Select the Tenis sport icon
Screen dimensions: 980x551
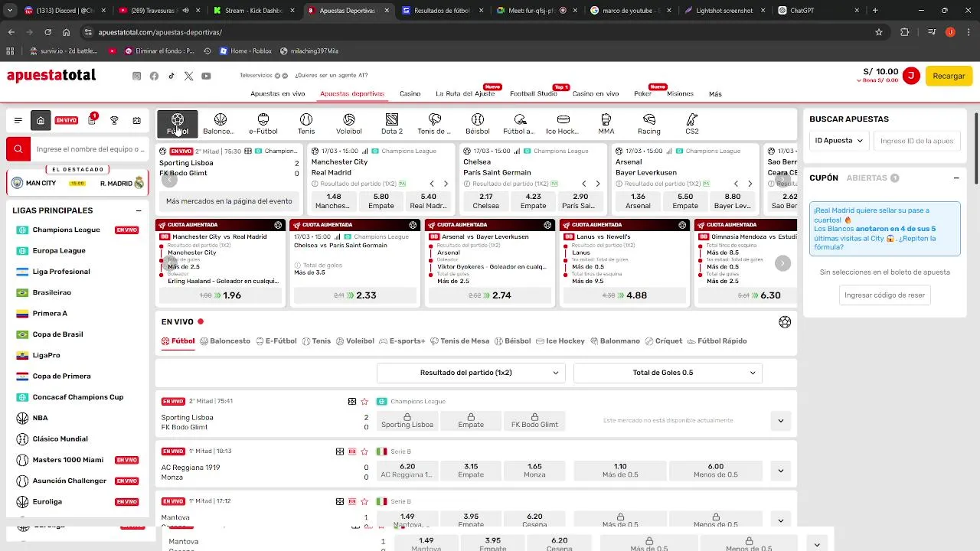pos(306,124)
